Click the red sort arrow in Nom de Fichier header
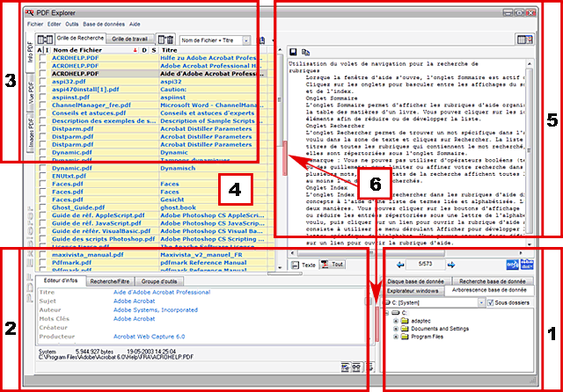The width and height of the screenshot is (563, 392). coord(135,50)
